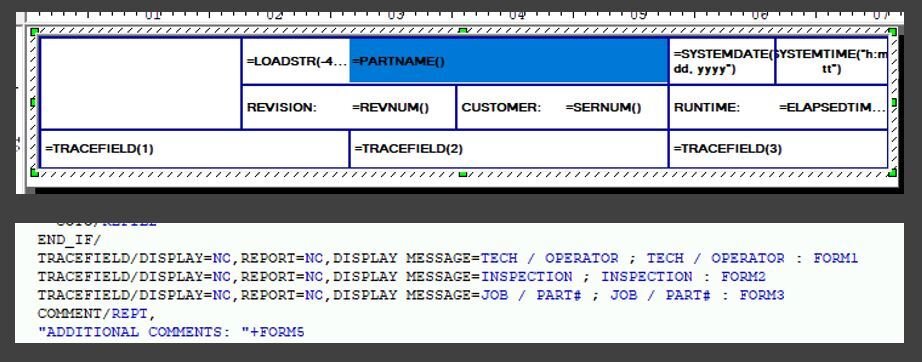The width and height of the screenshot is (922, 362).
Task: Select the =SYSTEMDATE cell in the header
Action: (722, 61)
